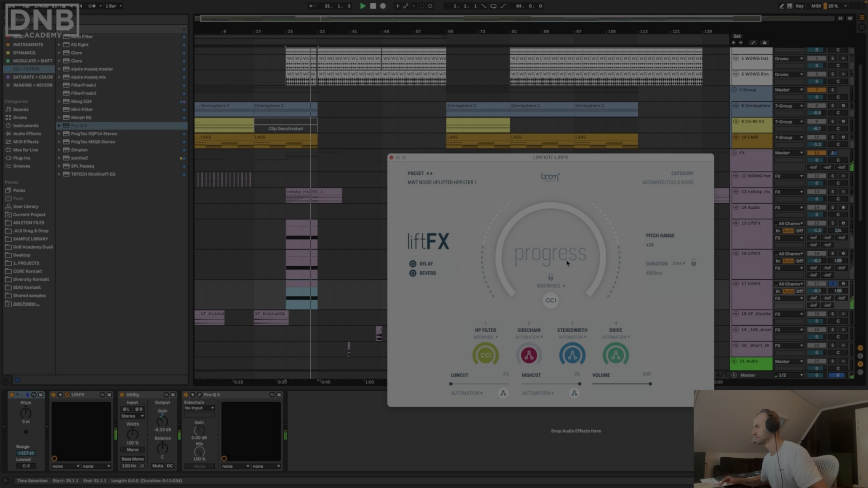The image size is (868, 488).
Task: Stop playback with the transport Stop button
Action: click(373, 6)
